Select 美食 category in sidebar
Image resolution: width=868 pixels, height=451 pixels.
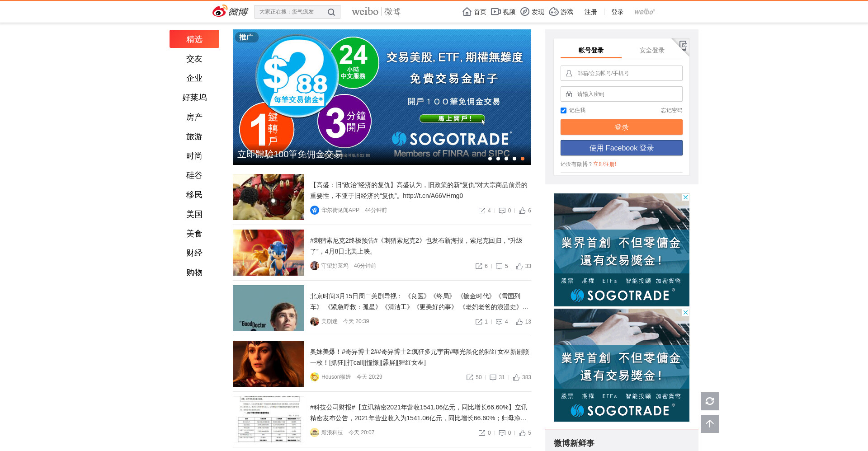tap(194, 234)
